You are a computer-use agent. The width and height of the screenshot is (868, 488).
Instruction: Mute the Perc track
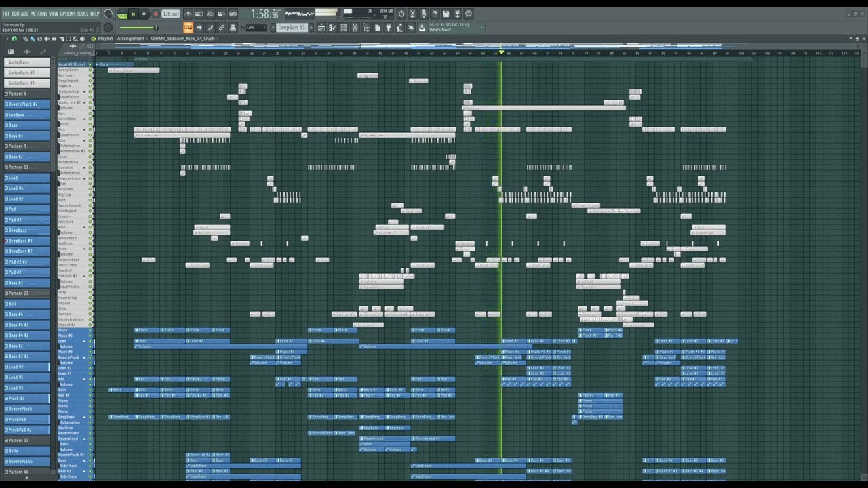[90, 113]
